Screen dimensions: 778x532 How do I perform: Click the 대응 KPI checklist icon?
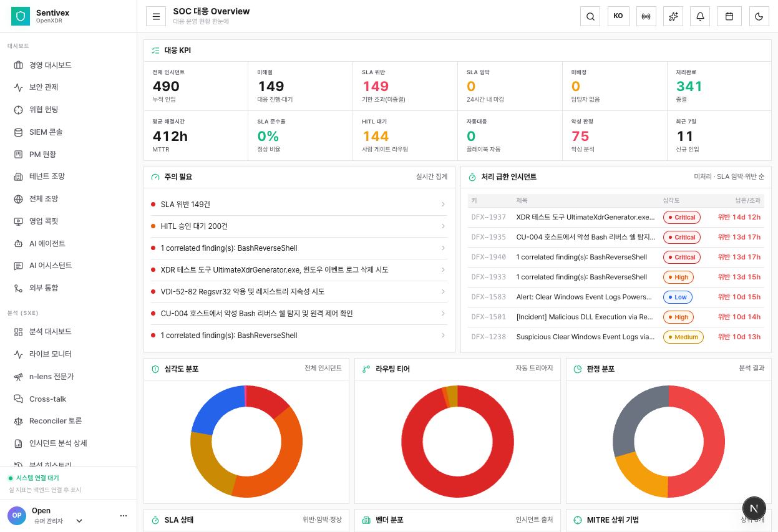point(155,51)
